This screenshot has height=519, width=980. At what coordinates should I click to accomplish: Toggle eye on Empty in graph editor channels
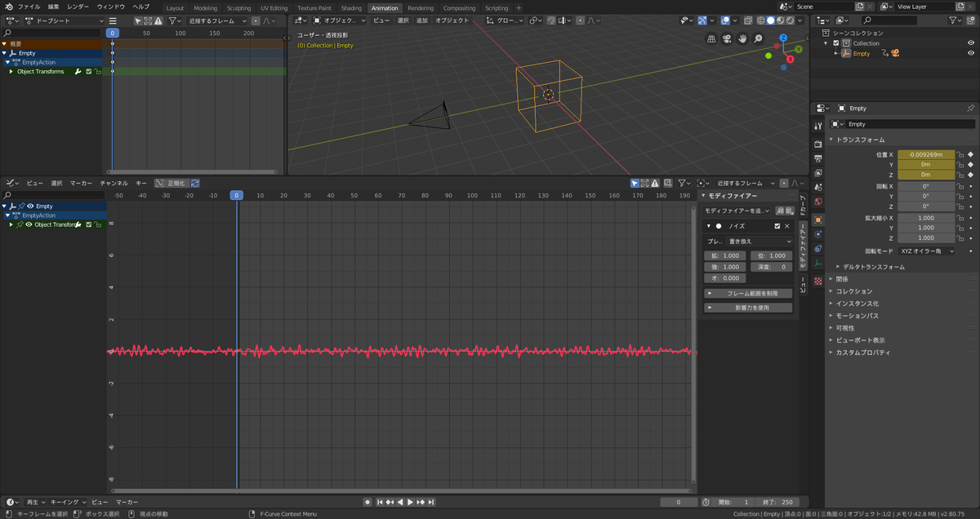(x=30, y=206)
